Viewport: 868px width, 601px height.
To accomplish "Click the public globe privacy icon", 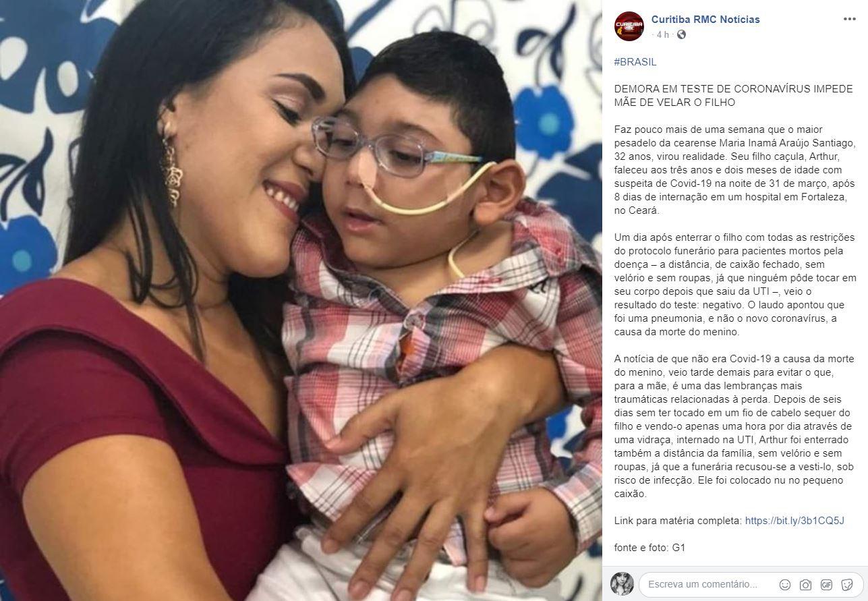I will (x=681, y=34).
